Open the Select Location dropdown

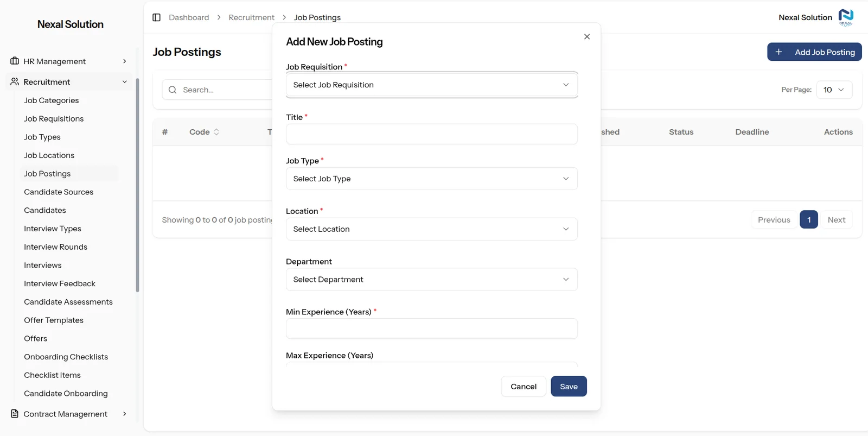point(431,229)
